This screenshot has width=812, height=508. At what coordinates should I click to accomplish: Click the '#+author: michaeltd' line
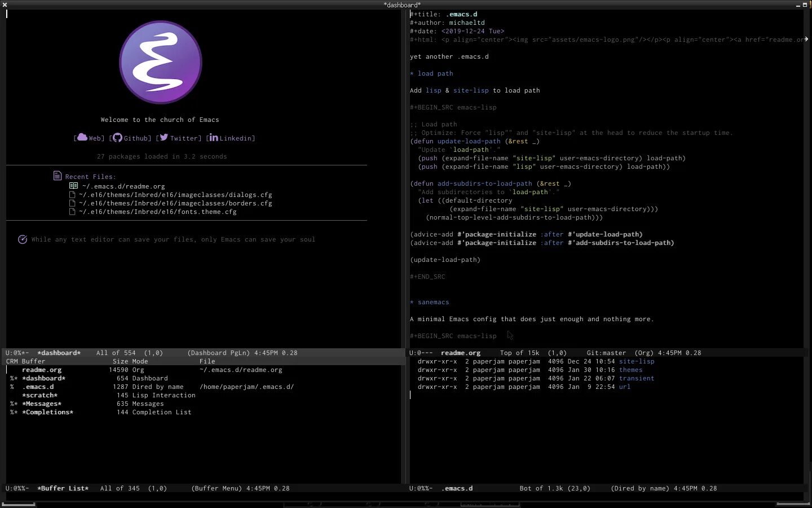tap(447, 23)
